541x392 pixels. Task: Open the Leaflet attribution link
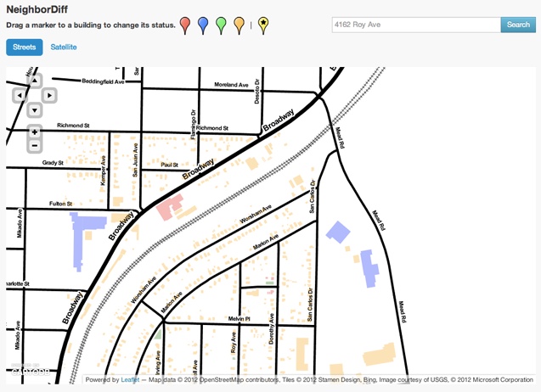(130, 379)
